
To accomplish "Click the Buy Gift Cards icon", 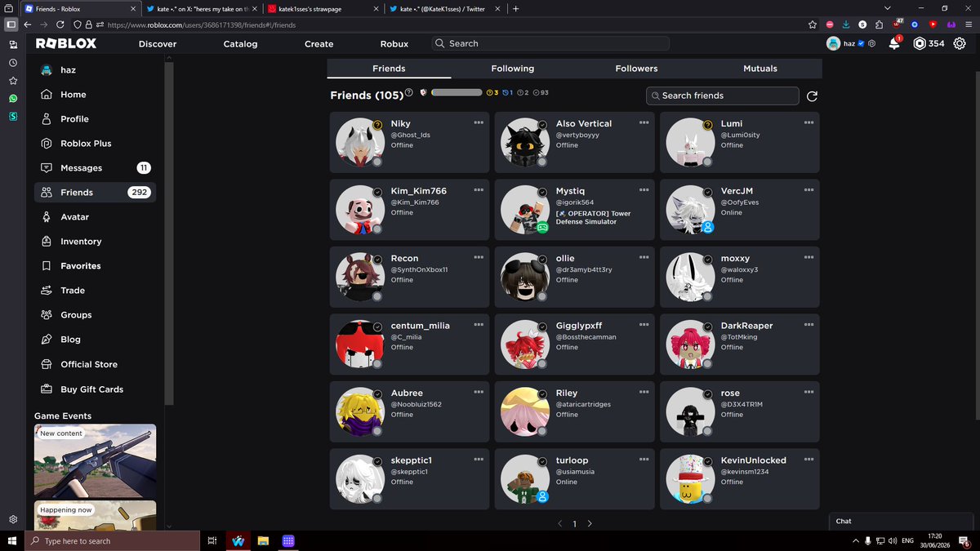I will pos(47,389).
